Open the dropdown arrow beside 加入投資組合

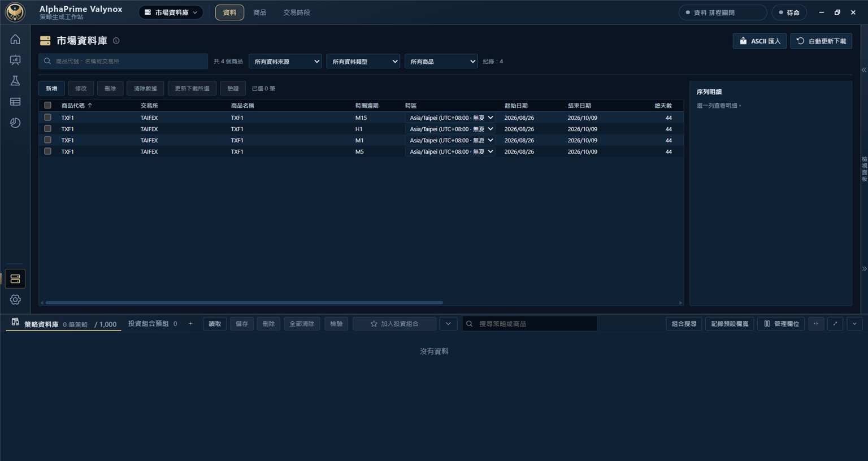coord(448,324)
